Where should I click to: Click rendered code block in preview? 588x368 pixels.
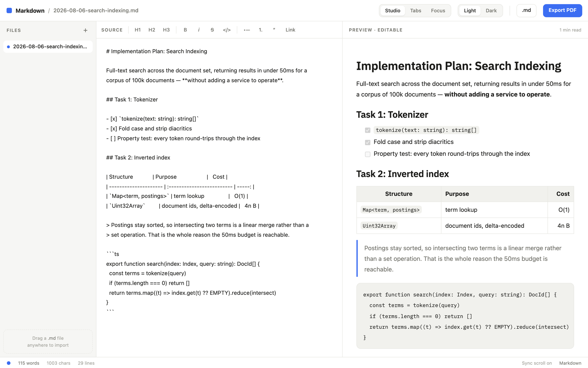465,316
